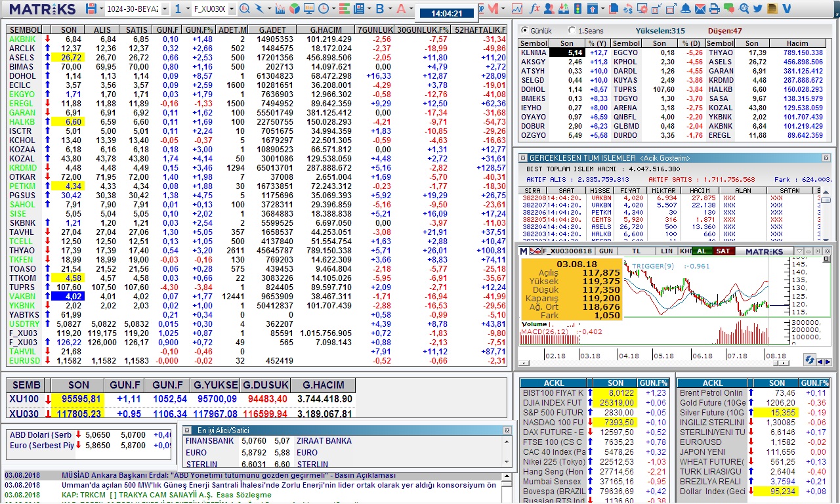Click the alarm bell icon
840x504 pixels.
685,9
